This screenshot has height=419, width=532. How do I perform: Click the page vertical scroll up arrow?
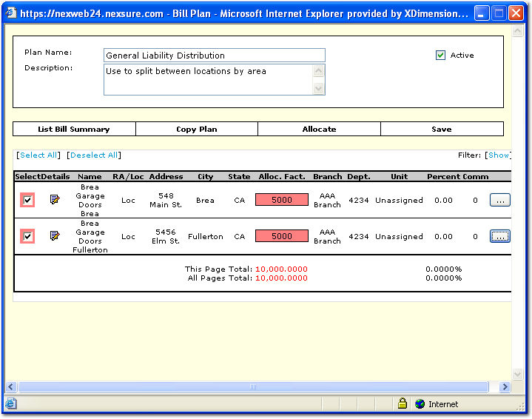tap(517, 31)
